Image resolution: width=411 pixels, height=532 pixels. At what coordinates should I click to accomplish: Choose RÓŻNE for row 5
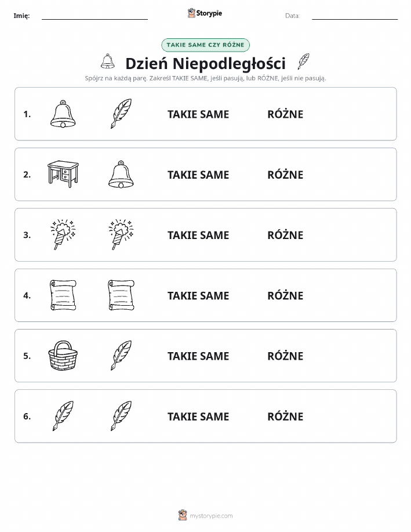coord(285,356)
